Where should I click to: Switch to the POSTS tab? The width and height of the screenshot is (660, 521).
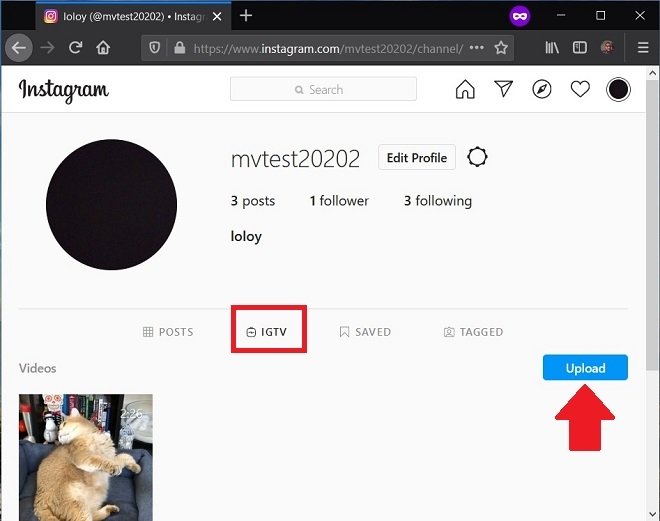tap(168, 332)
